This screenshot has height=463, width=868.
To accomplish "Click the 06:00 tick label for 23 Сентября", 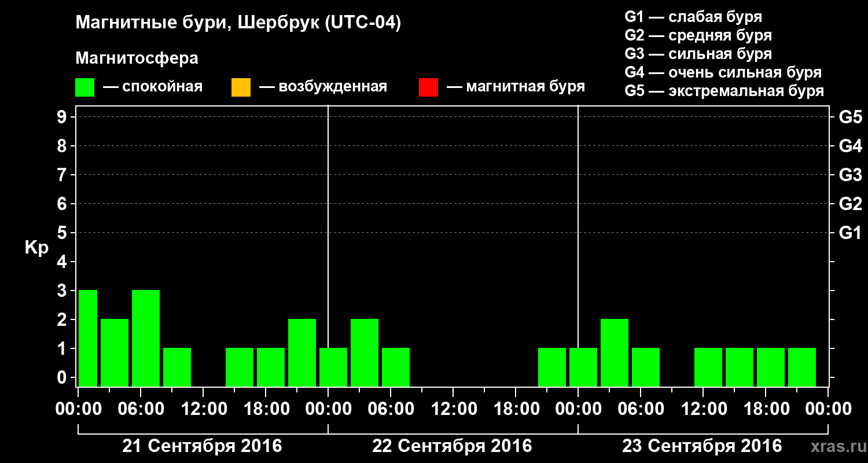I will pyautogui.click(x=641, y=409).
